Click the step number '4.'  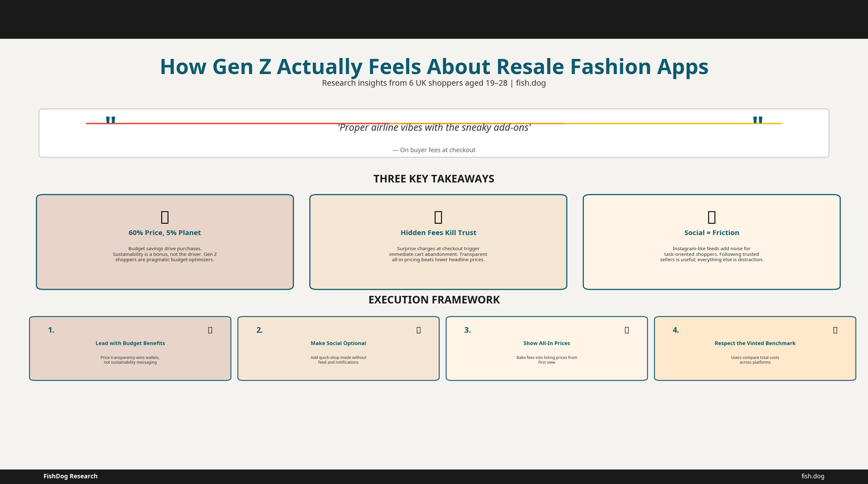(x=676, y=330)
